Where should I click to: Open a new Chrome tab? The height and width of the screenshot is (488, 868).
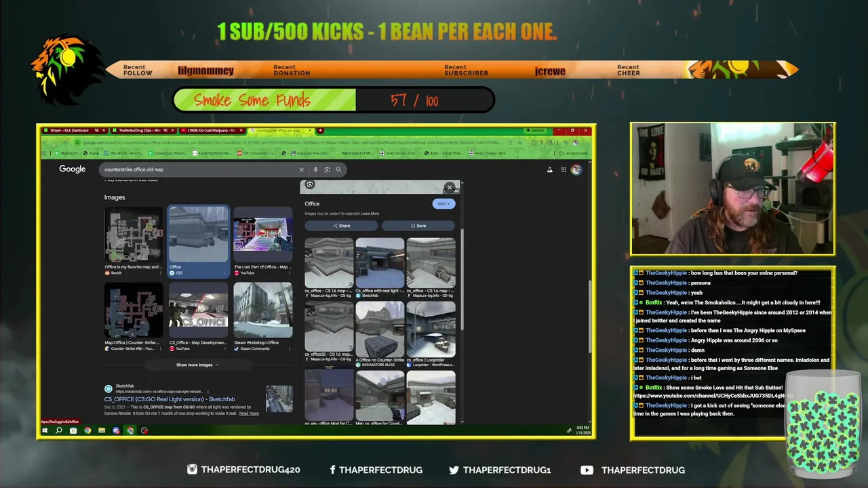coord(320,130)
